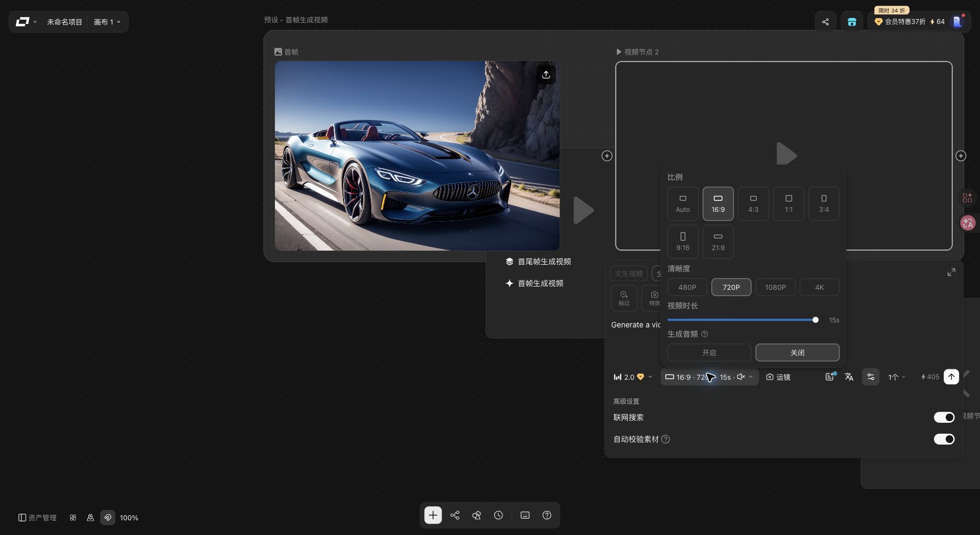
Task: Turn off audio generation with 关闭
Action: point(798,352)
